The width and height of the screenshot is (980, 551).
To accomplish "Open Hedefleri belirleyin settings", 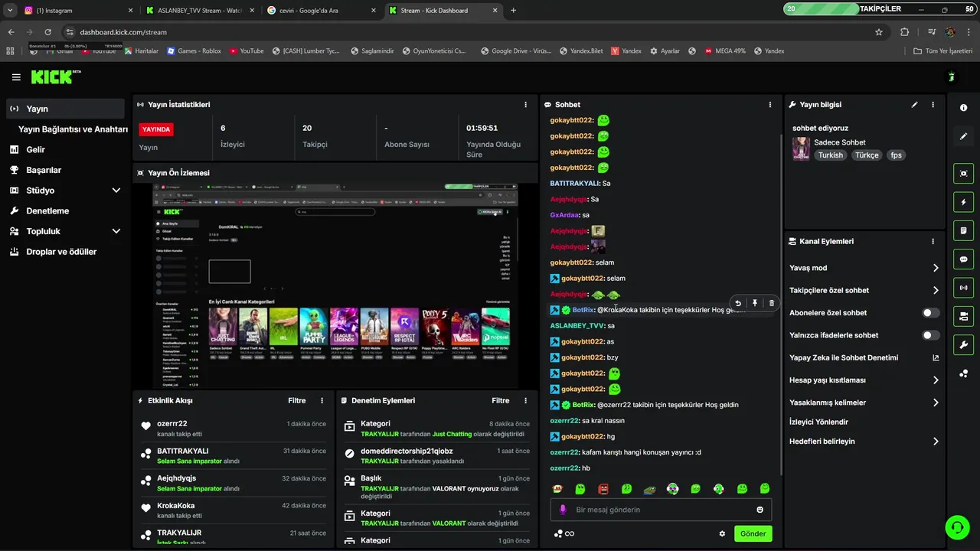I will point(864,442).
